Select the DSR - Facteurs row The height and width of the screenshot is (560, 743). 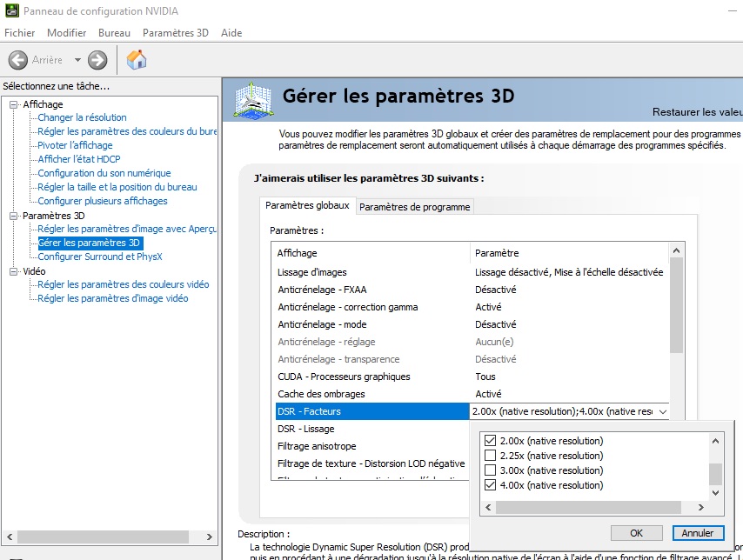pos(372,411)
